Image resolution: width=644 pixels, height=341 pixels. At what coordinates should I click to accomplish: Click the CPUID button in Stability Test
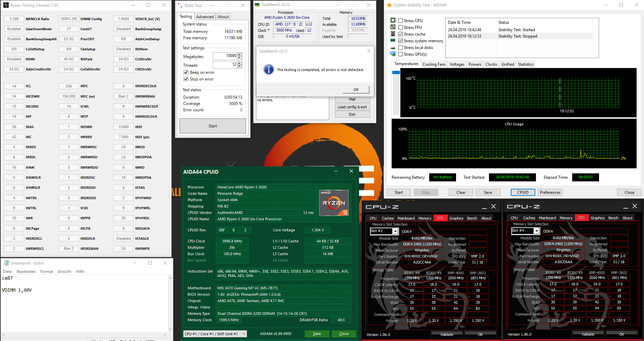(x=523, y=192)
